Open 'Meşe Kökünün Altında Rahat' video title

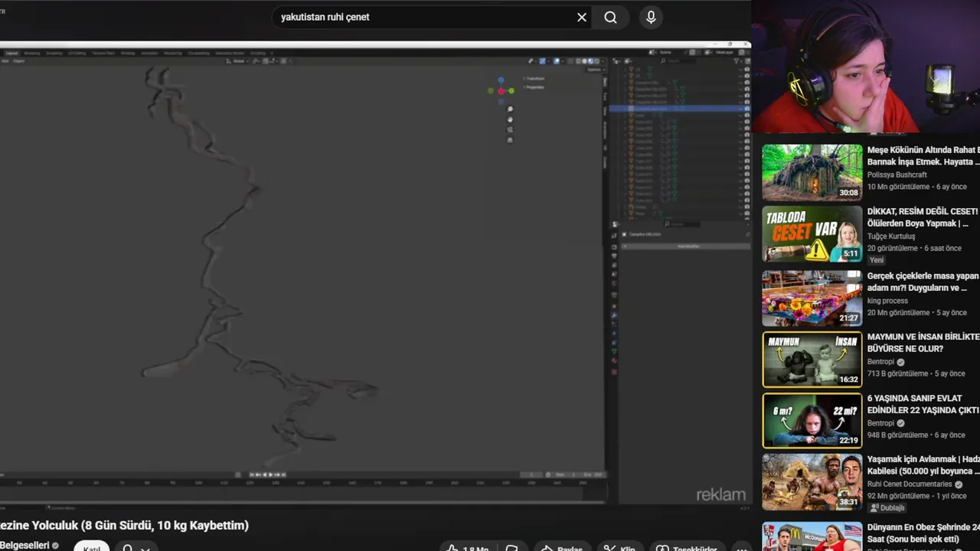click(923, 156)
